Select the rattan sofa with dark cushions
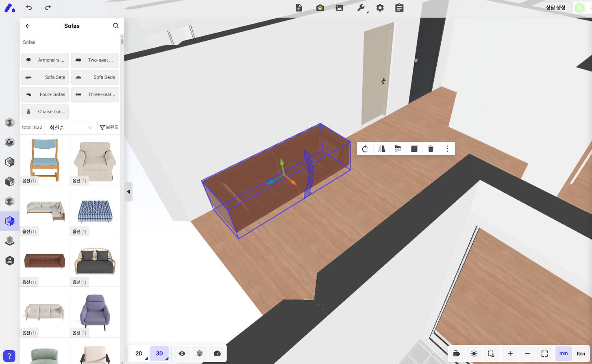 (x=95, y=261)
